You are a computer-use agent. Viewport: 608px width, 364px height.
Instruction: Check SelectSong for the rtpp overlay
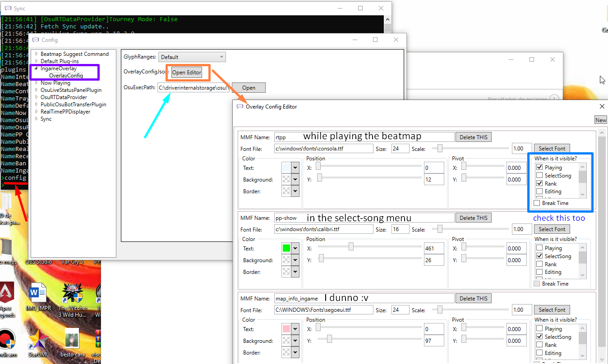click(x=539, y=175)
